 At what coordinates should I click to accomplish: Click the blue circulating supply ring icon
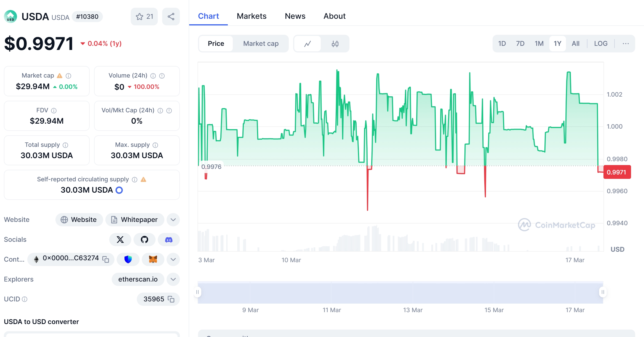tap(119, 190)
